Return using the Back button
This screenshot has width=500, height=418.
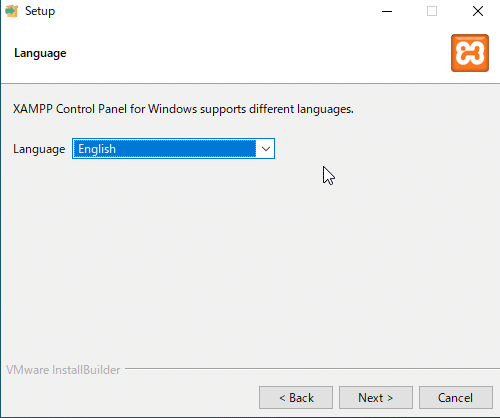pos(296,398)
